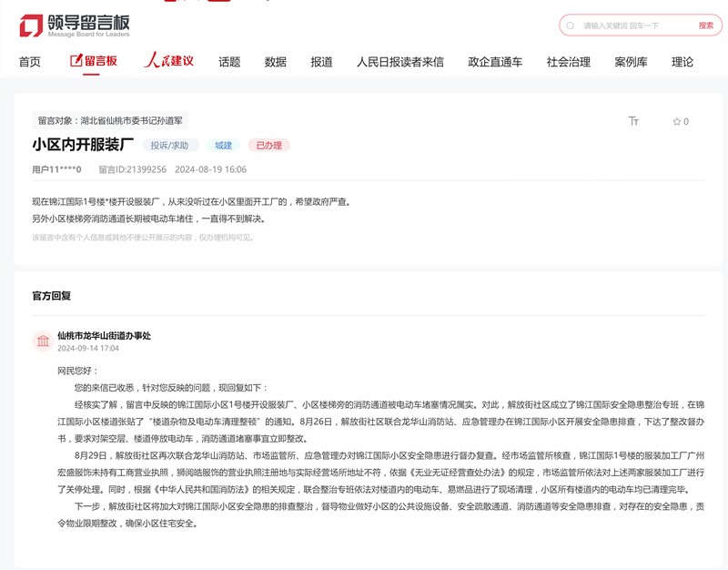Click the 仙桃市龙华山街道办事处 building avatar icon
The image size is (728, 570).
(x=45, y=339)
